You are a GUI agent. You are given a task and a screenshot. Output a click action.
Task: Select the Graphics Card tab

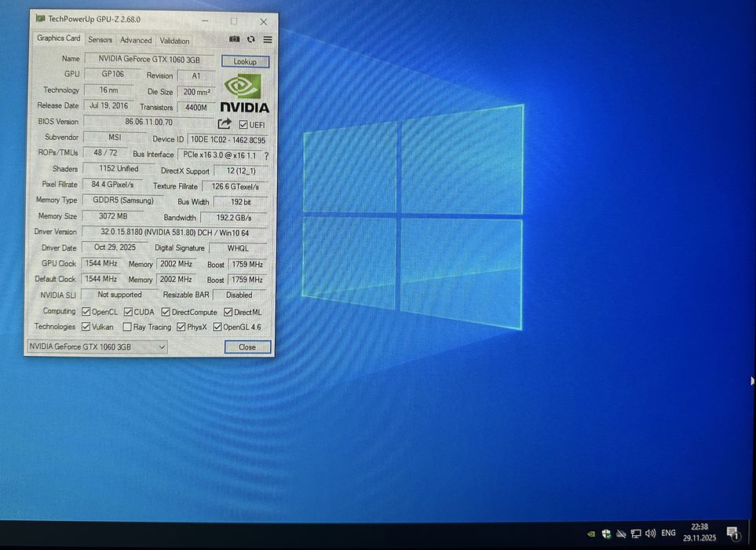click(x=58, y=38)
